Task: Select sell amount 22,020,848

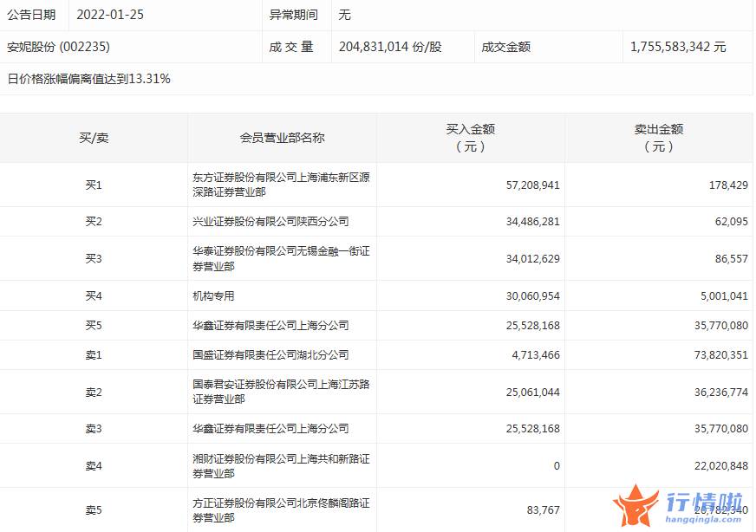Action: point(721,466)
